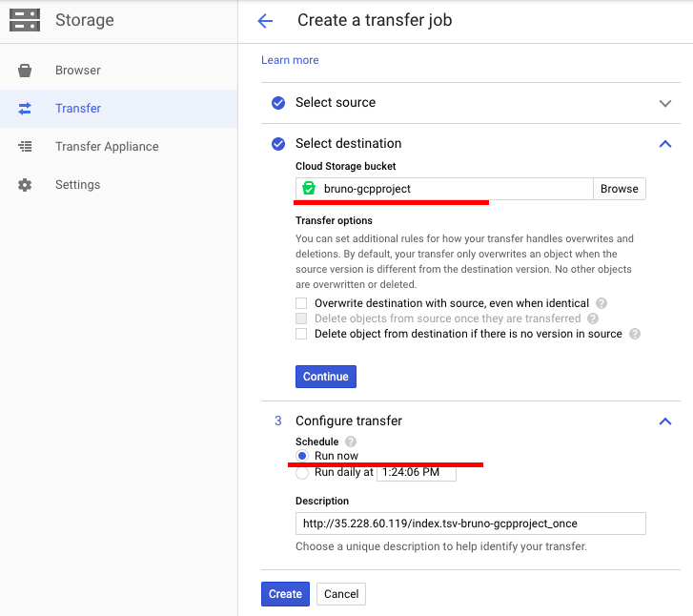Enable Overwrite destination with source checkbox

coord(302,303)
